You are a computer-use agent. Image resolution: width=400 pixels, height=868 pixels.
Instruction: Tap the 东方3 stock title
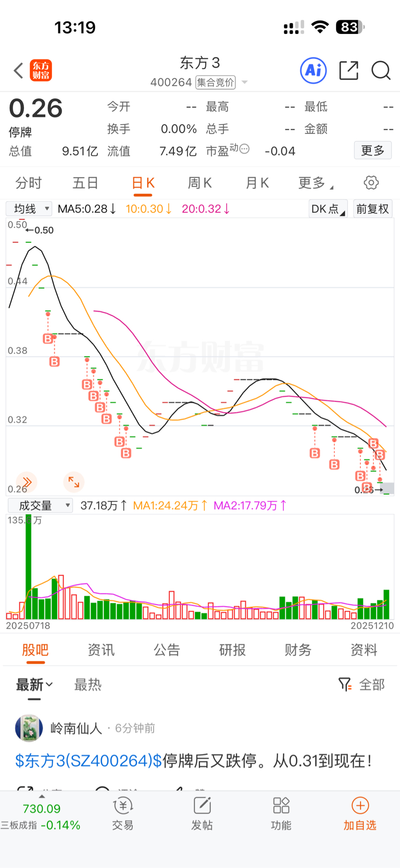coord(200,63)
